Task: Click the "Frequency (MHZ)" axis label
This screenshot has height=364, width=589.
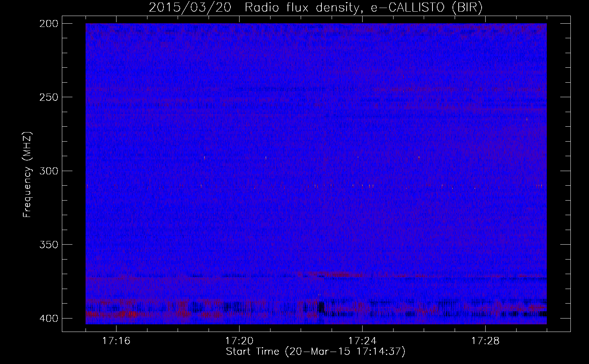Action: 27,174
